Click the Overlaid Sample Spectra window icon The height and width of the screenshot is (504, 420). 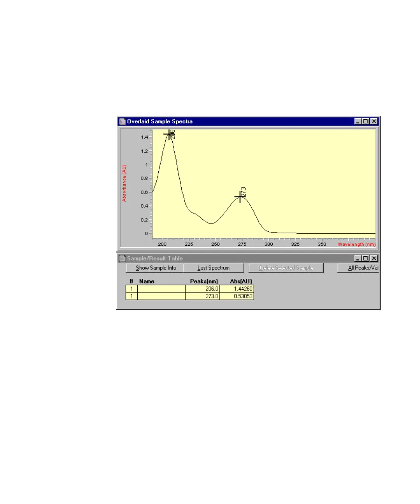pyautogui.click(x=122, y=121)
